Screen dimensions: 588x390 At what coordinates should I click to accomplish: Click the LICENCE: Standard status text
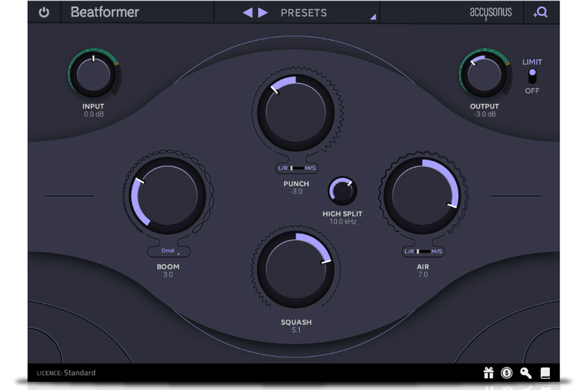pos(66,373)
